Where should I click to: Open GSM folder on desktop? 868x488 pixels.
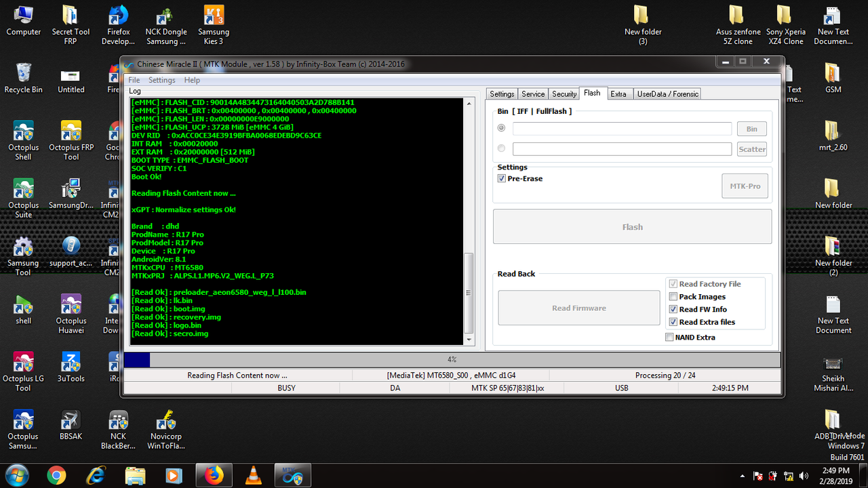coord(833,78)
